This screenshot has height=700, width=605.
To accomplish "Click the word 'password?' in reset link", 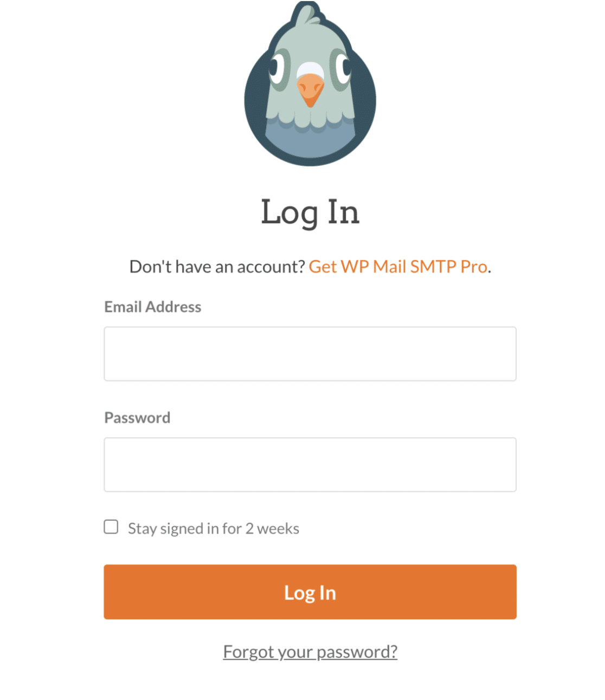I will point(357,652).
